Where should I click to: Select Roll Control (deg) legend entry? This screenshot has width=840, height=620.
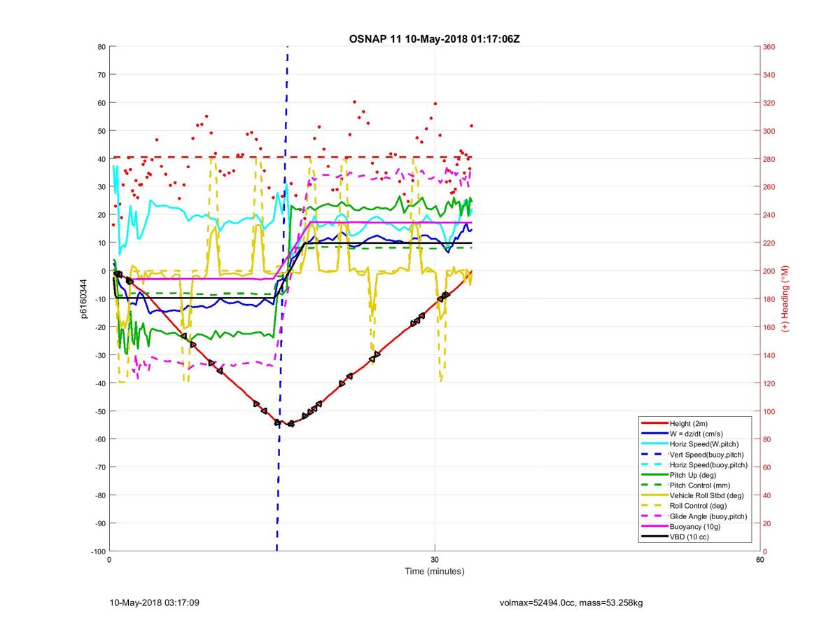(x=698, y=506)
